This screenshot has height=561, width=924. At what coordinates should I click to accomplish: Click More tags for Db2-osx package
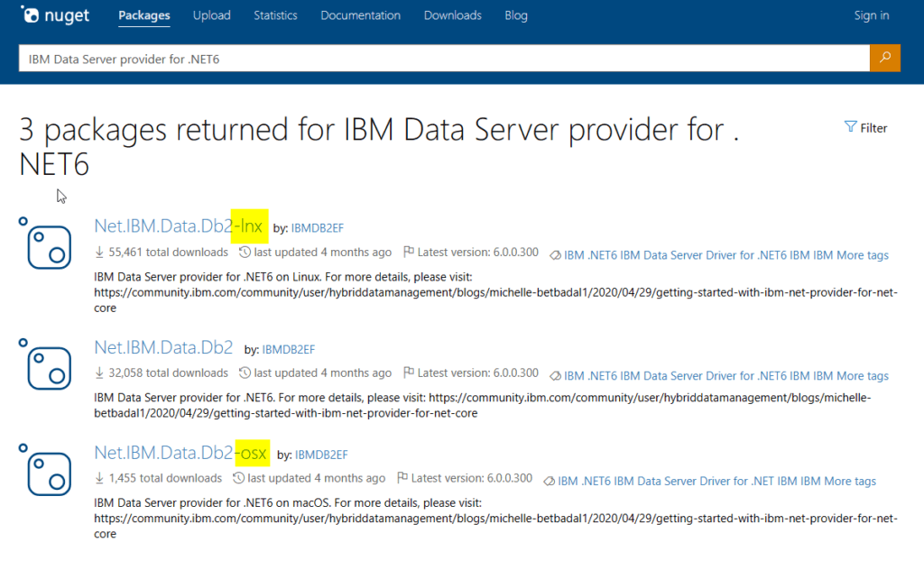tap(850, 481)
